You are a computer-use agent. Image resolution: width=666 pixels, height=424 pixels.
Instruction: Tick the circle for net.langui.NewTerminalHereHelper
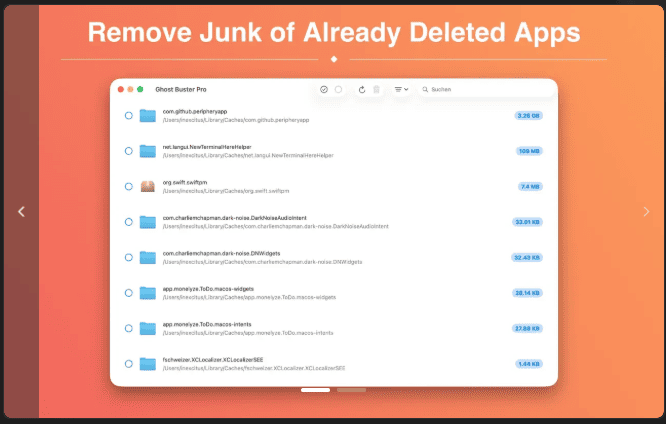coord(128,151)
